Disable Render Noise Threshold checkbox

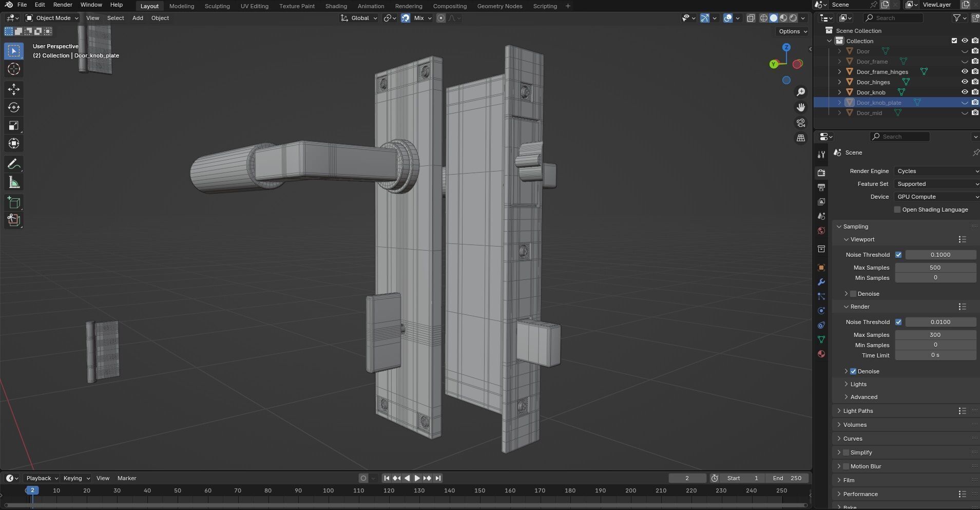tap(898, 322)
